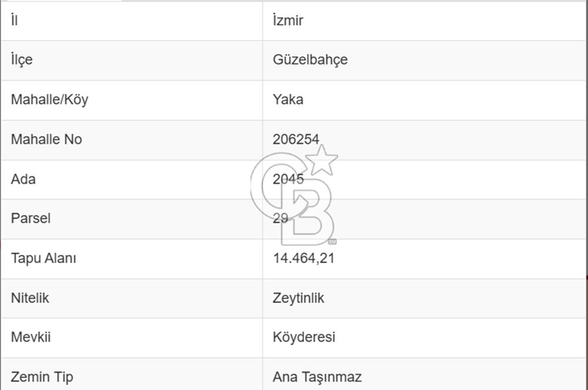Screen dimensions: 588x390
Task: Select the Zeytinlik value
Action: tap(298, 298)
